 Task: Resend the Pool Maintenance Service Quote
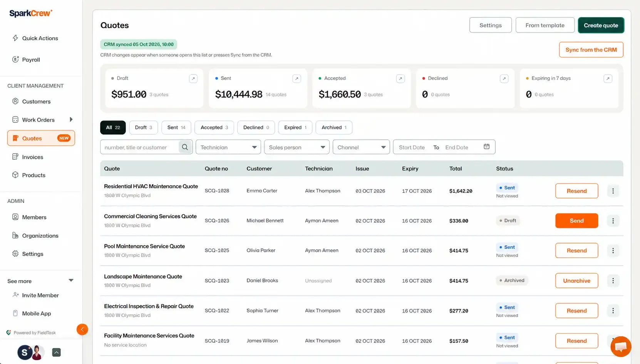point(576,250)
